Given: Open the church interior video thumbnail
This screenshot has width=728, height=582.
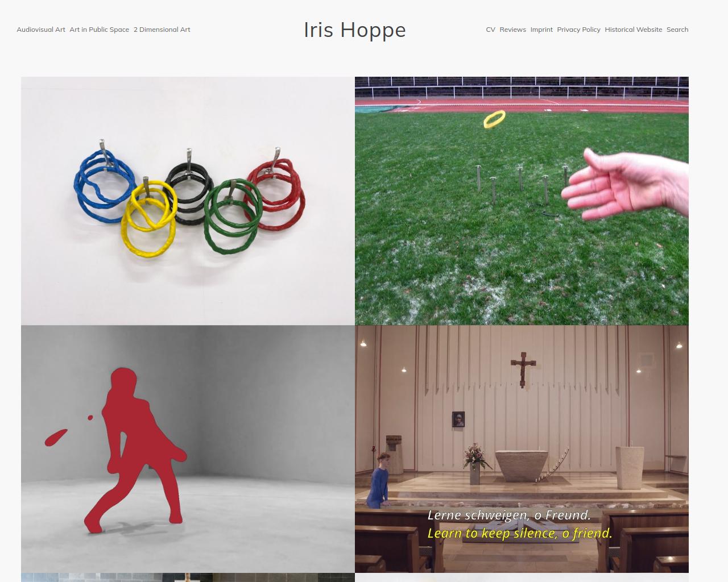Looking at the screenshot, I should coord(522,449).
